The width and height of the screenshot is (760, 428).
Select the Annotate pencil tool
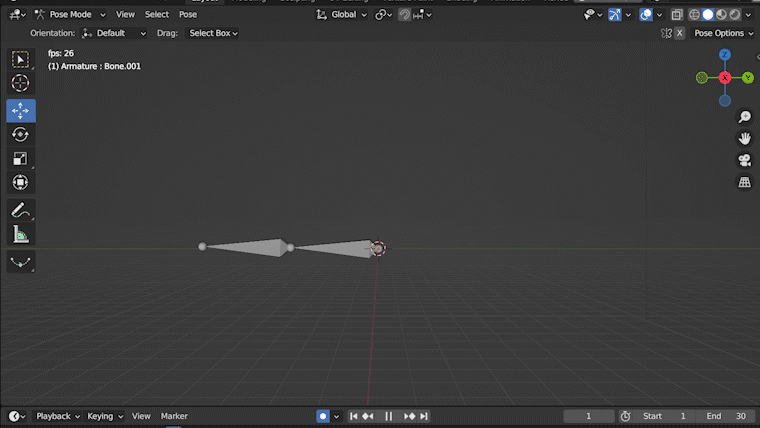point(20,210)
